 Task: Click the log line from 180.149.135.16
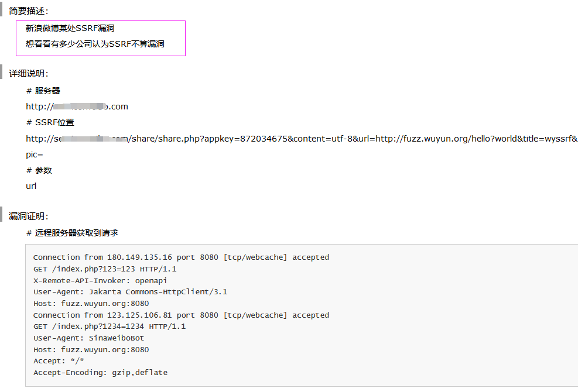[x=181, y=257]
